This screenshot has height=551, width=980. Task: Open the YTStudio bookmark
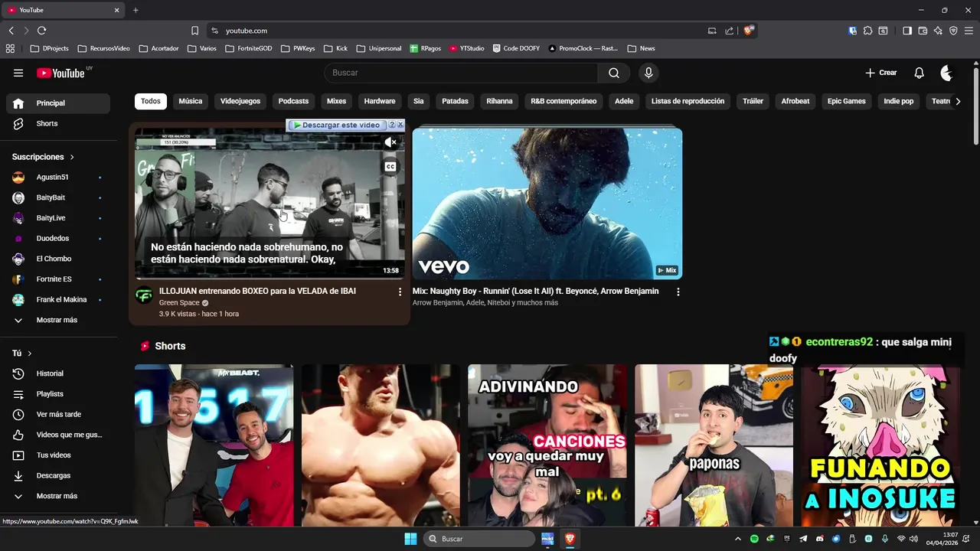pos(466,48)
